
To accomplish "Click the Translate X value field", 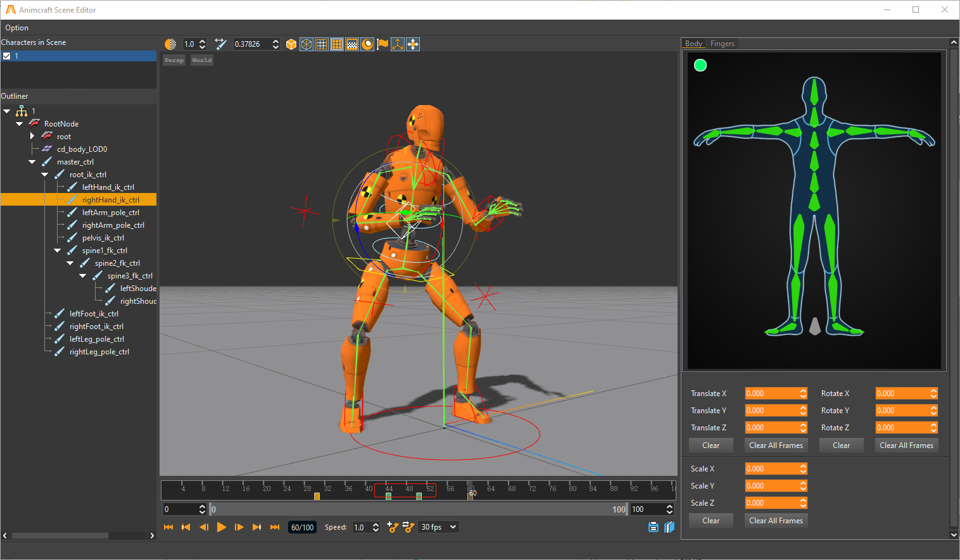I will point(771,394).
